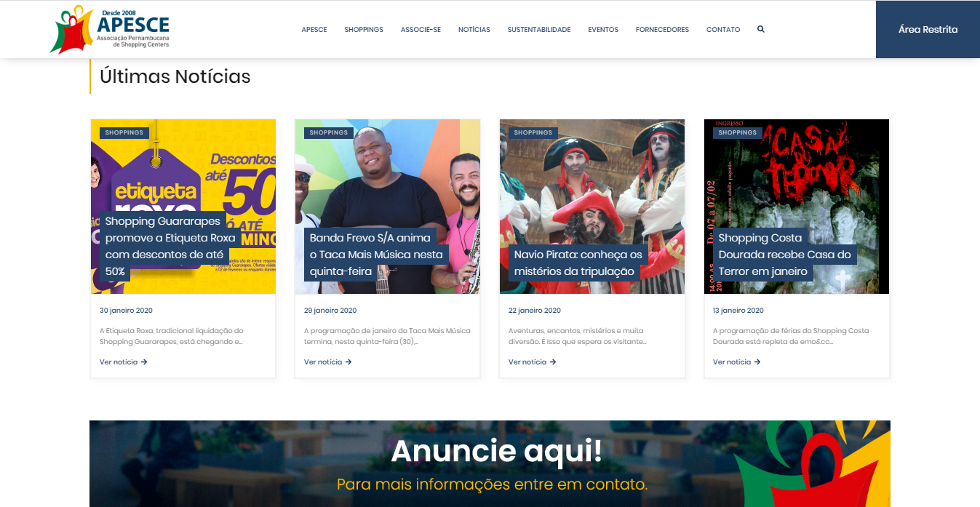This screenshot has height=507, width=980.
Task: Click SHOPPINGS tag on Navio Pirata card
Action: [x=533, y=133]
